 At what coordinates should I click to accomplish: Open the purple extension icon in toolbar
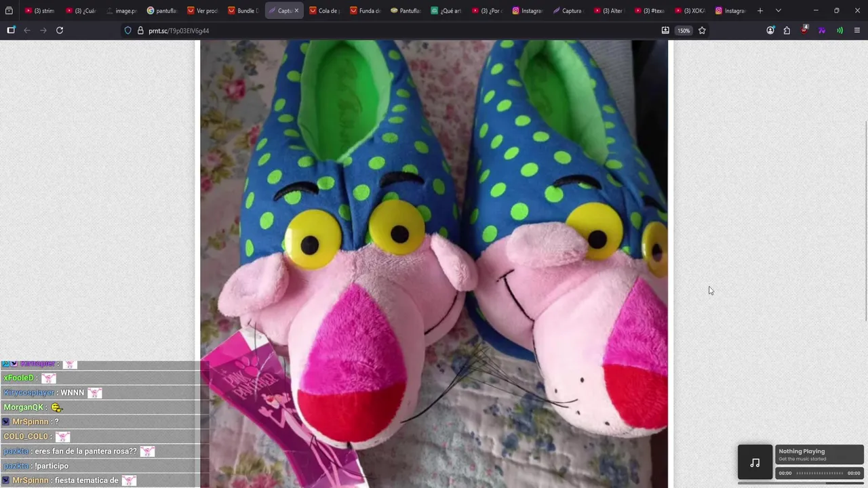coord(822,30)
